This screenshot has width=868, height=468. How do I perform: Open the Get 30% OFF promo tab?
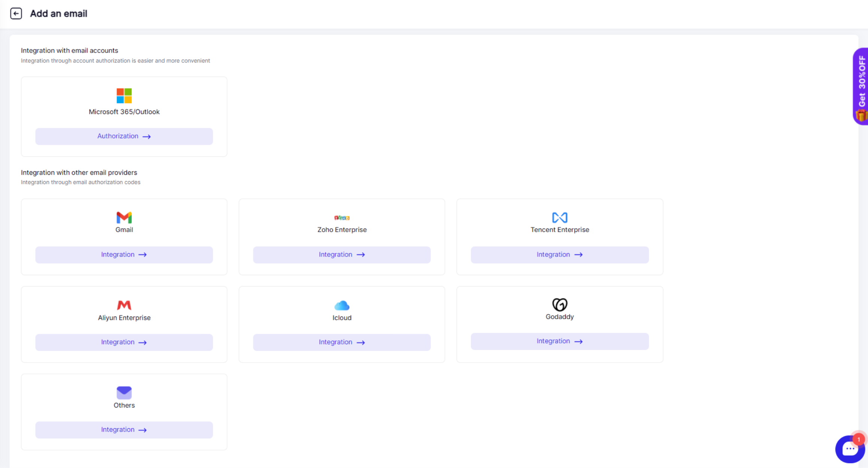(861, 86)
